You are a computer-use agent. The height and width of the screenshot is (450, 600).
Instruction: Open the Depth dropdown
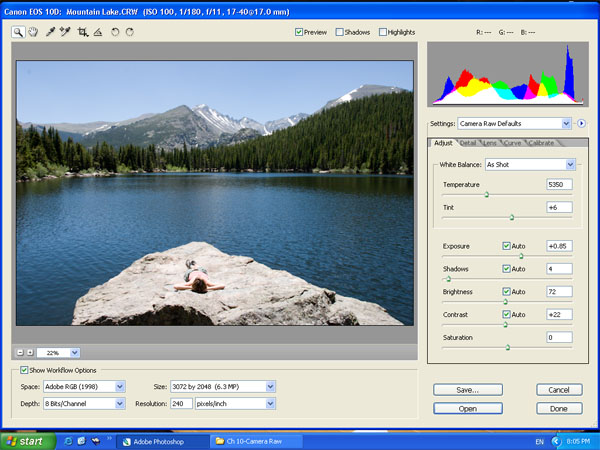[x=84, y=403]
